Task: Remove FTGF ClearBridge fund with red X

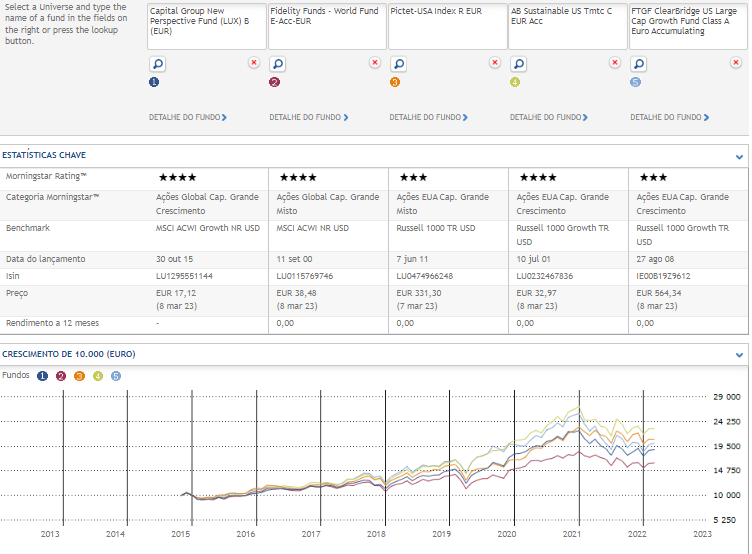Action: (x=734, y=62)
